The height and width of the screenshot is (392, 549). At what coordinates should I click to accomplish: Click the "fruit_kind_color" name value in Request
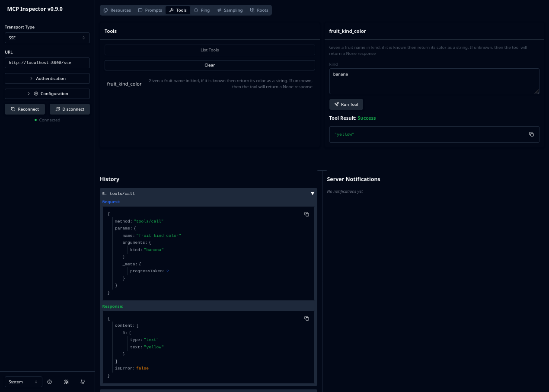click(x=159, y=236)
